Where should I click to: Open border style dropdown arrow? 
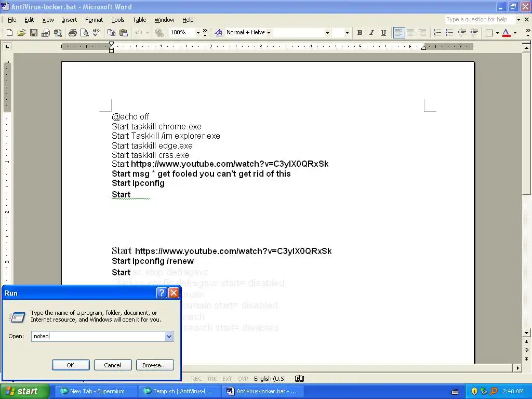point(497,33)
